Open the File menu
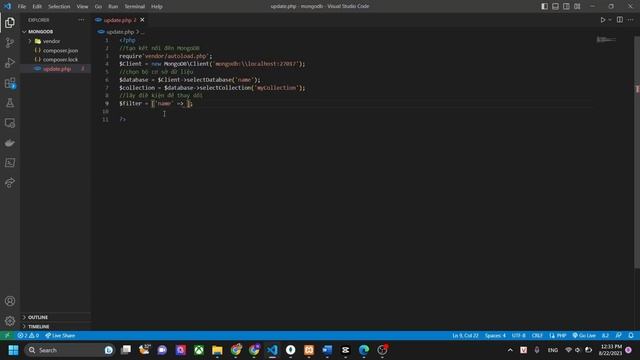This screenshot has height=360, width=640. (22, 7)
